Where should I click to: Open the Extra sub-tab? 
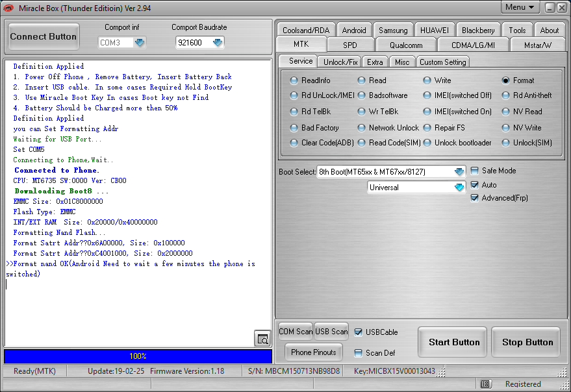(375, 62)
